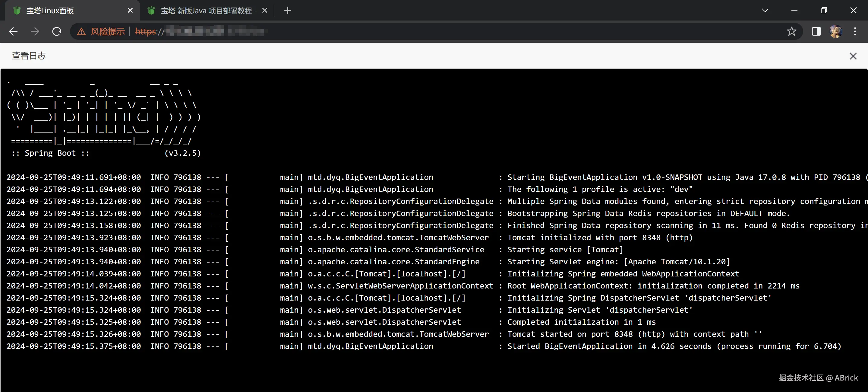Screen dimensions: 868x392
Task: Close the 新版Java 项目部署教程 tab
Action: pyautogui.click(x=264, y=11)
